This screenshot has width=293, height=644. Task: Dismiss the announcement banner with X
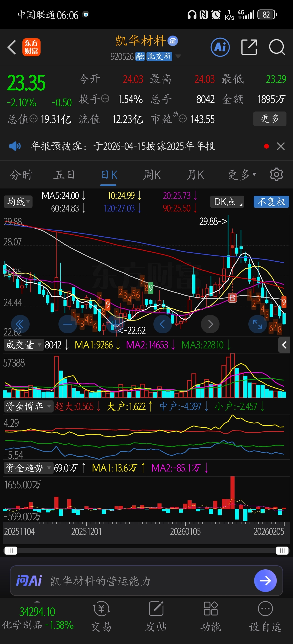point(281,146)
